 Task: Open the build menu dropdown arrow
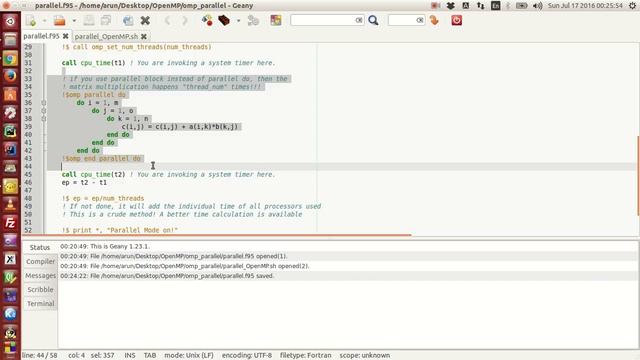238,20
